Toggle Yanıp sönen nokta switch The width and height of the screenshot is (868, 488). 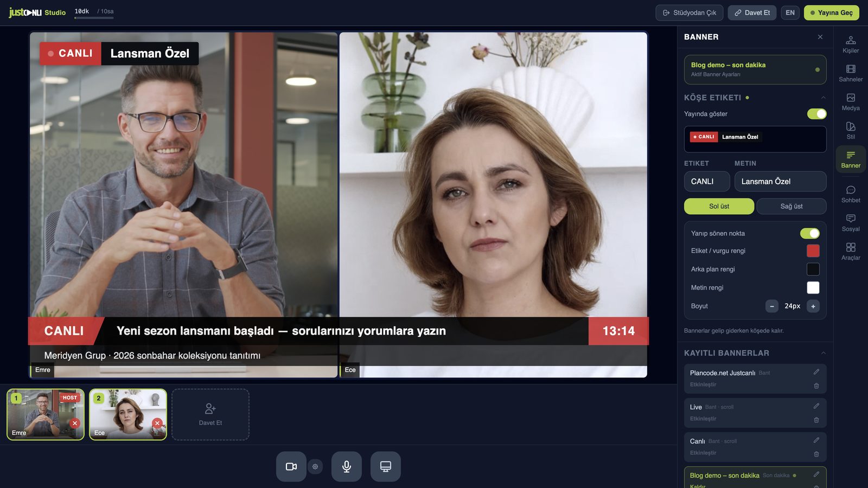810,233
